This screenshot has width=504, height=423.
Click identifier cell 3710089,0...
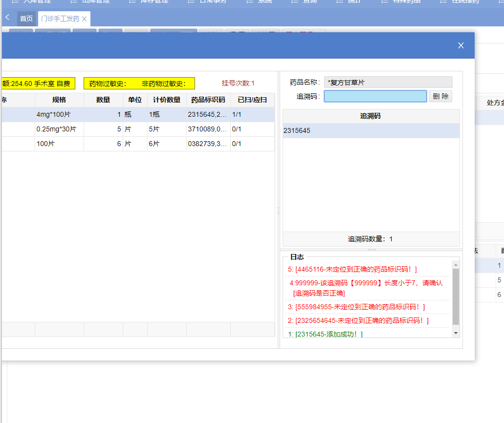tap(207, 129)
